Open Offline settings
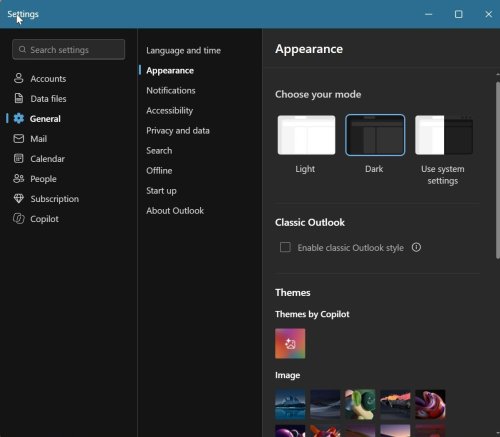This screenshot has width=500, height=437. pyautogui.click(x=159, y=171)
